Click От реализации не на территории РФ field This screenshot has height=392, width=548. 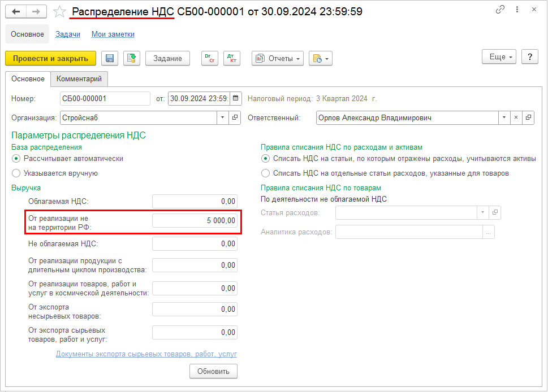[195, 221]
